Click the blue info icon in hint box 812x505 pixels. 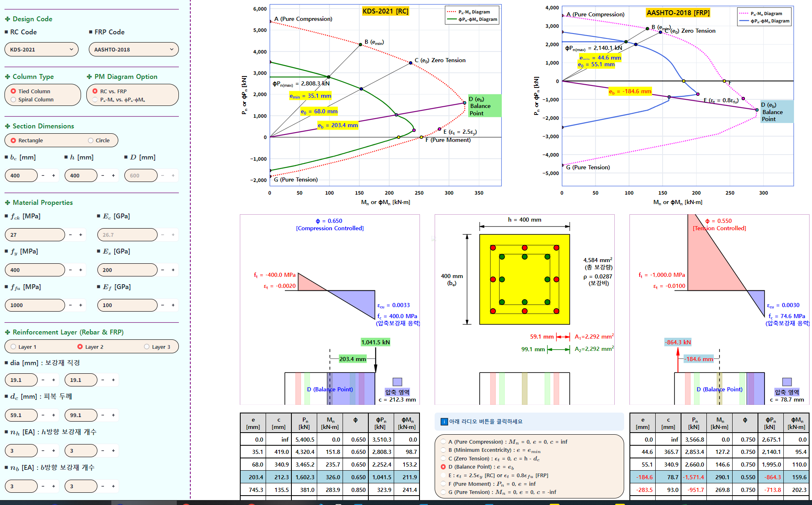pyautogui.click(x=444, y=422)
